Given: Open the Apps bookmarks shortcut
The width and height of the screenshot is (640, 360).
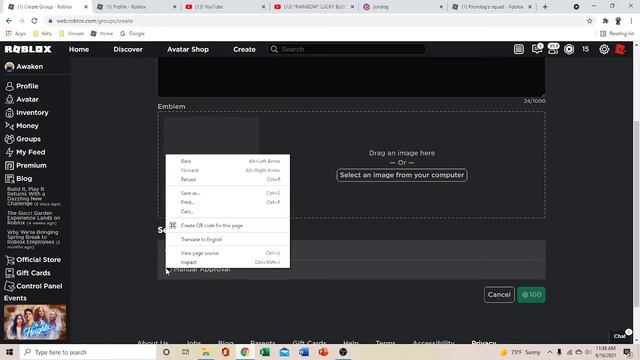Looking at the screenshot, I should click(x=16, y=33).
